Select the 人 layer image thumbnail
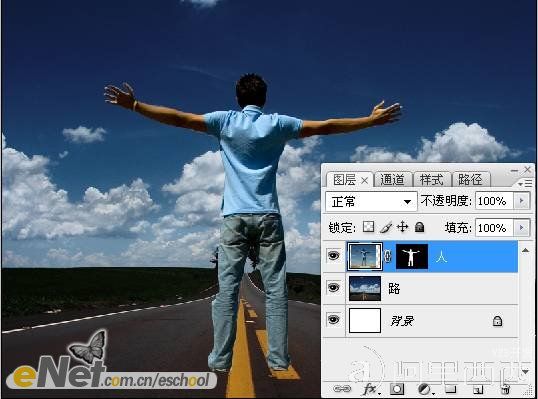Screen dimensions: 538x399 click(x=365, y=256)
